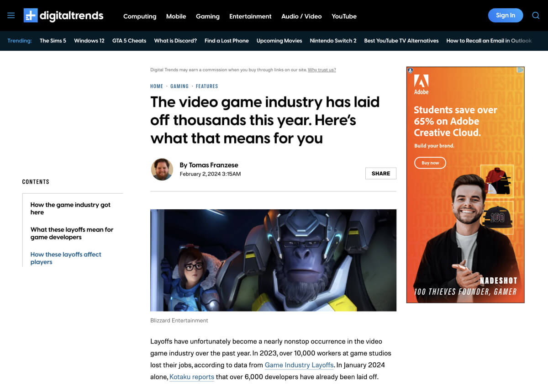This screenshot has width=548, height=392.
Task: Click the CONTENTS heading
Action: pyautogui.click(x=36, y=182)
